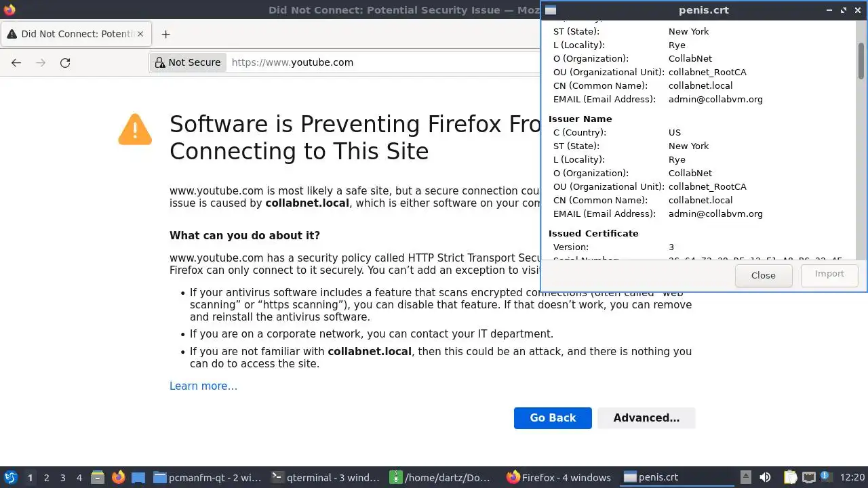
Task: Click Firefox forward arrow button
Action: pos(41,62)
